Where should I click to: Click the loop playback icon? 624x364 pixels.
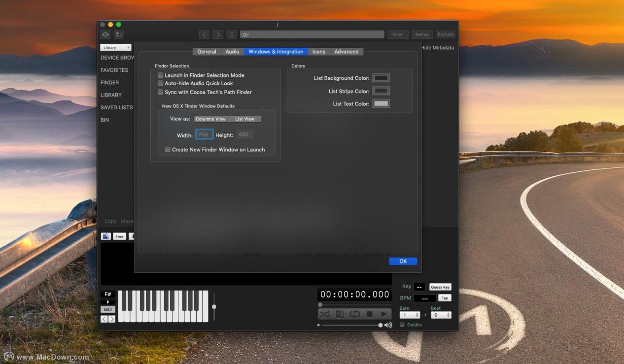354,314
